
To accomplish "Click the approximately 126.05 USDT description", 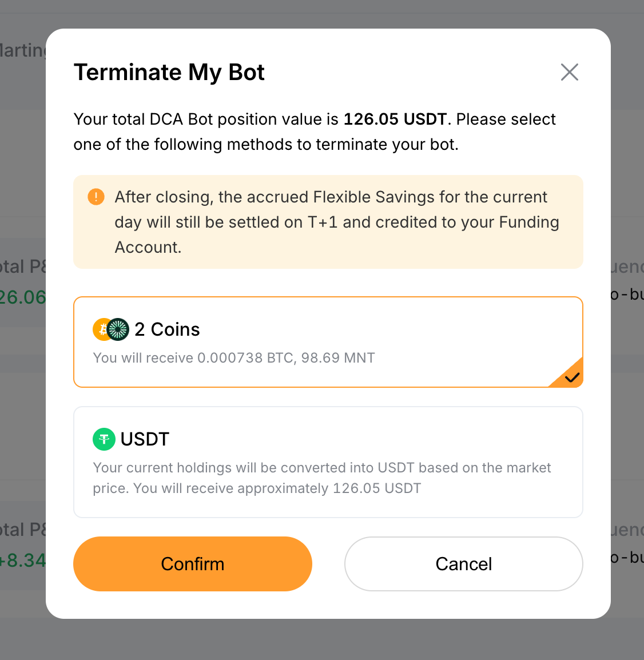I will (321, 478).
